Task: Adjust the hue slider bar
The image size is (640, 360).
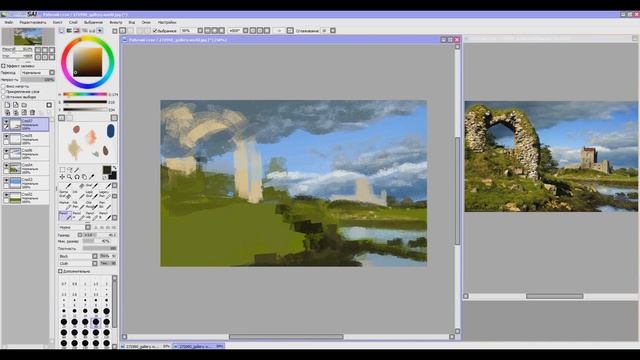Action: [85, 94]
